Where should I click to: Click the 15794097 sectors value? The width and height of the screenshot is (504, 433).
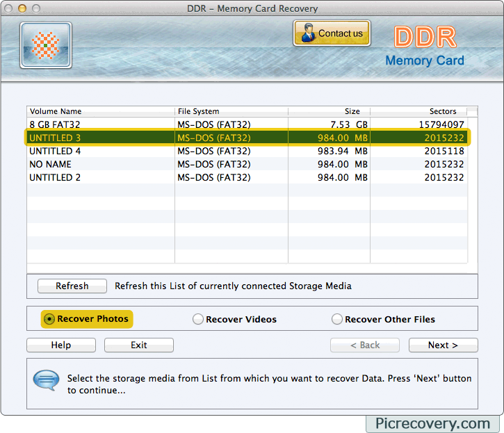coord(441,124)
